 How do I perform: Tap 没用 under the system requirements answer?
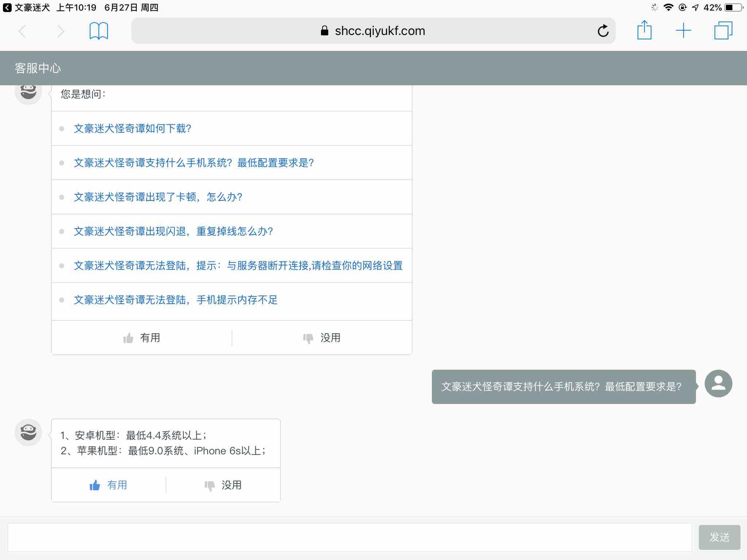223,485
